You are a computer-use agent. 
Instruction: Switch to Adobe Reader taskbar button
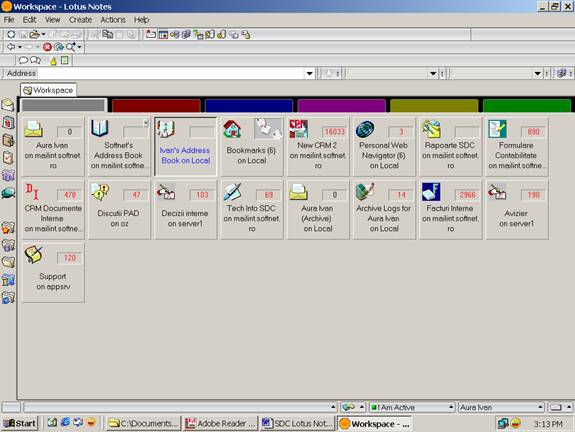(220, 424)
